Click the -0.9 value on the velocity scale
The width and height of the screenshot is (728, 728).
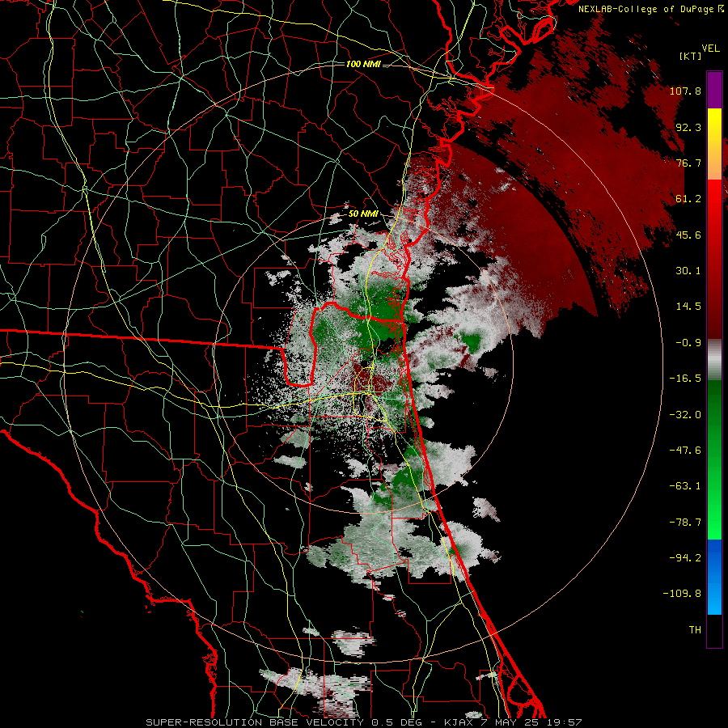[688, 343]
